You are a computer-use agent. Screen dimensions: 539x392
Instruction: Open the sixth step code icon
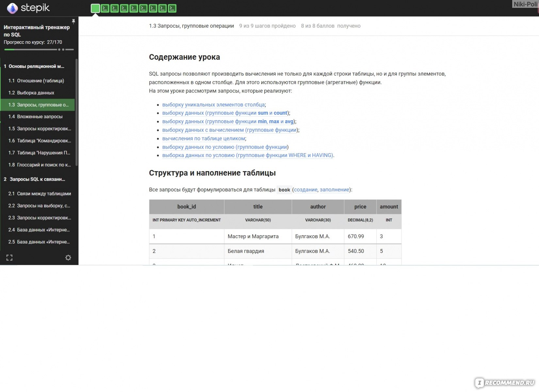pyautogui.click(x=143, y=8)
